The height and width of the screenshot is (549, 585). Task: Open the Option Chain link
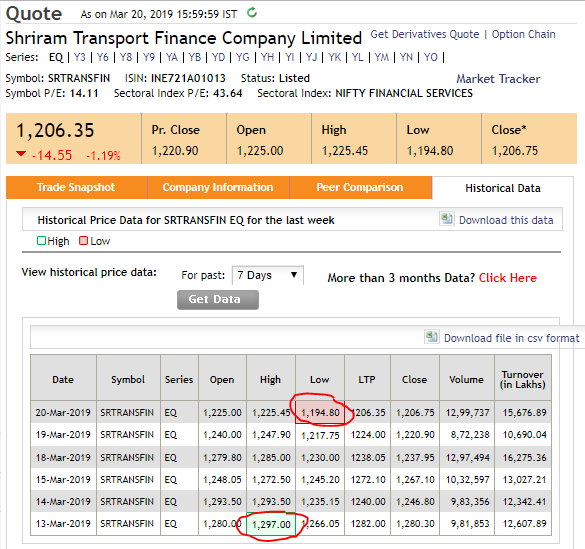pyautogui.click(x=523, y=34)
